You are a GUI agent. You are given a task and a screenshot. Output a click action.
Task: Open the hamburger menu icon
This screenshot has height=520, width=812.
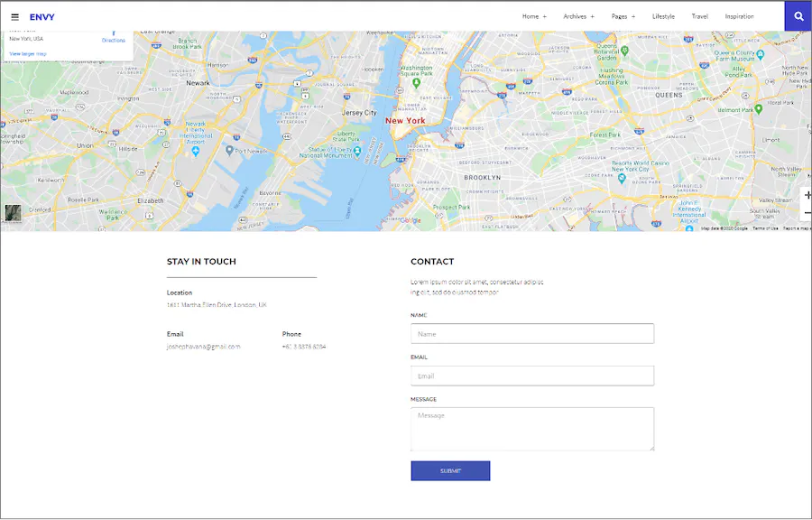(x=15, y=17)
